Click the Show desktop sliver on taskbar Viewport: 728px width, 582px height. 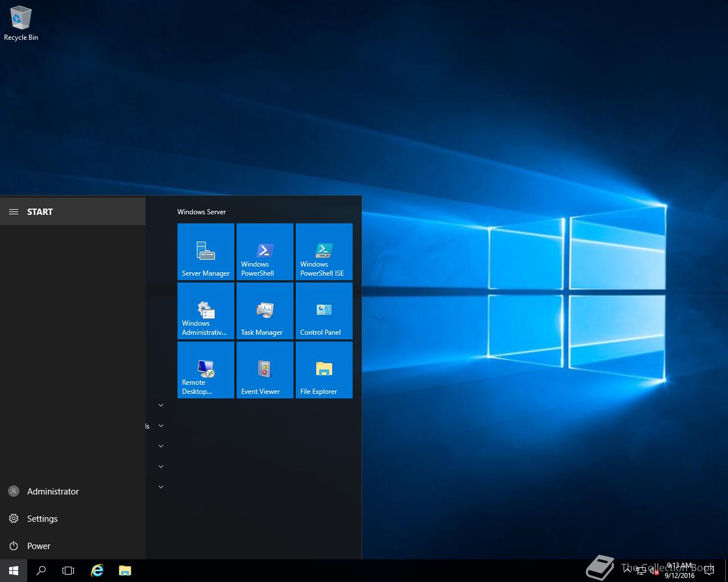[726, 571]
